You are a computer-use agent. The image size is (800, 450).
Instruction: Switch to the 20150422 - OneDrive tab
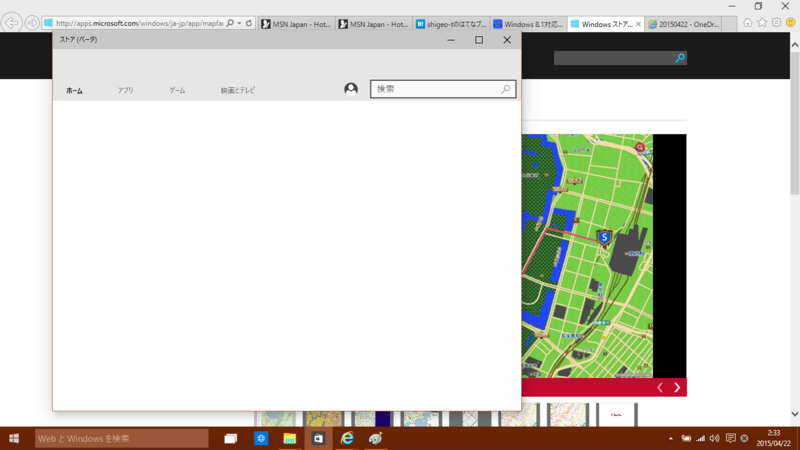click(684, 24)
